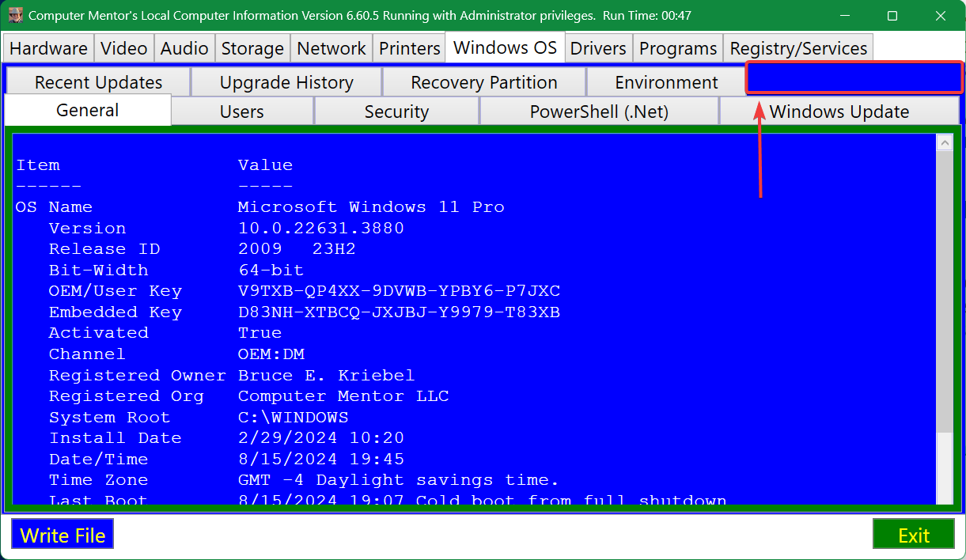Click the green Exit button
Viewport: 966px width, 560px height.
click(x=914, y=535)
